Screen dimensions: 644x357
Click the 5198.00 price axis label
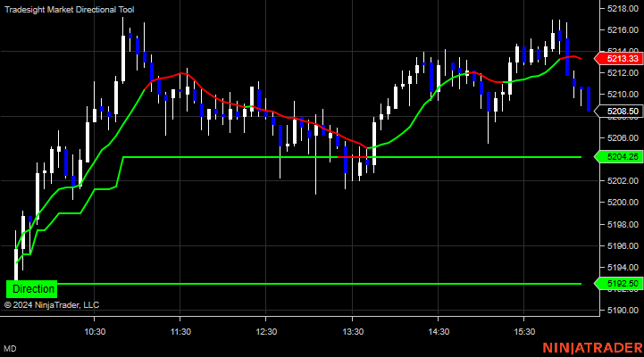pyautogui.click(x=623, y=224)
